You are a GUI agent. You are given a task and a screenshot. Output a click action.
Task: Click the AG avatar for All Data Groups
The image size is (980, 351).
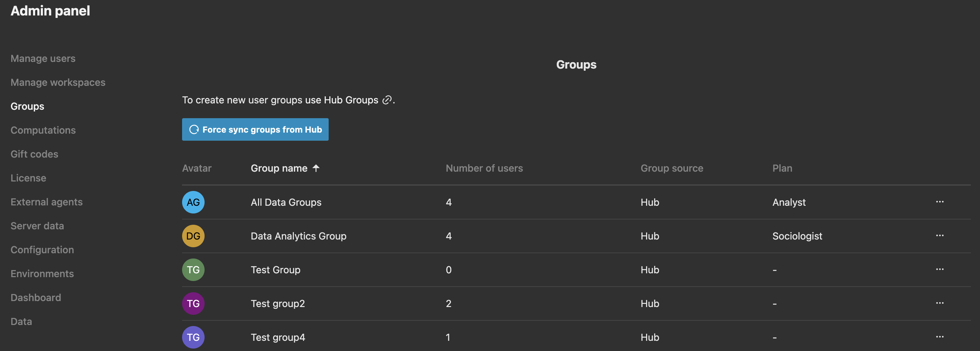pos(193,202)
